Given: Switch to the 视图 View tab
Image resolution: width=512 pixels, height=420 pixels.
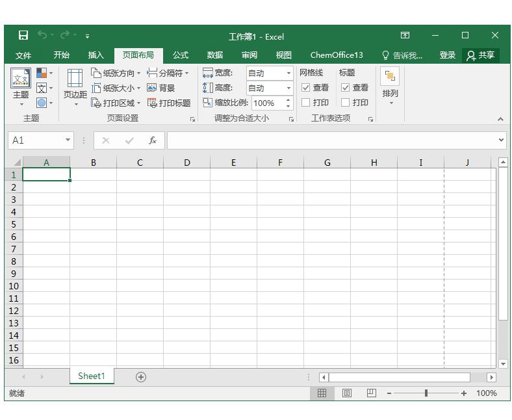Looking at the screenshot, I should [284, 55].
